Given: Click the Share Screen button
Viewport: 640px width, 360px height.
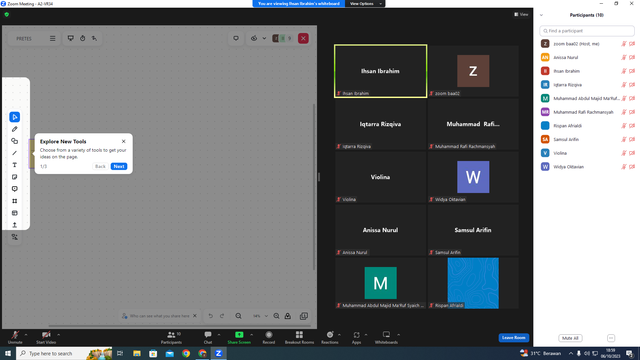Looking at the screenshot, I should coord(239,337).
